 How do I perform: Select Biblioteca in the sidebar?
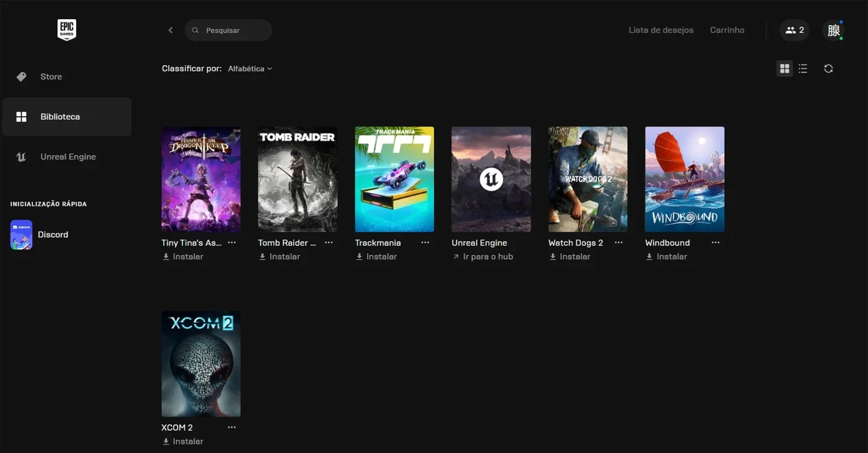click(x=66, y=117)
